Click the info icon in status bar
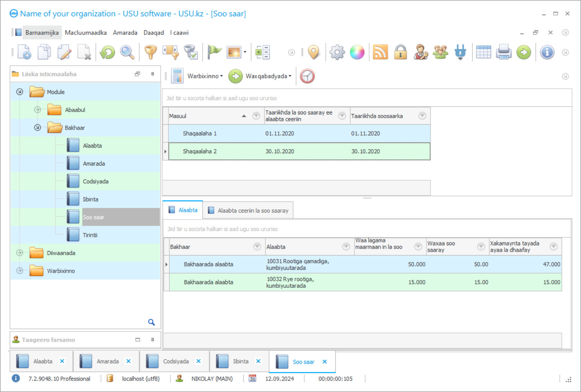This screenshot has height=392, width=581. (x=16, y=379)
